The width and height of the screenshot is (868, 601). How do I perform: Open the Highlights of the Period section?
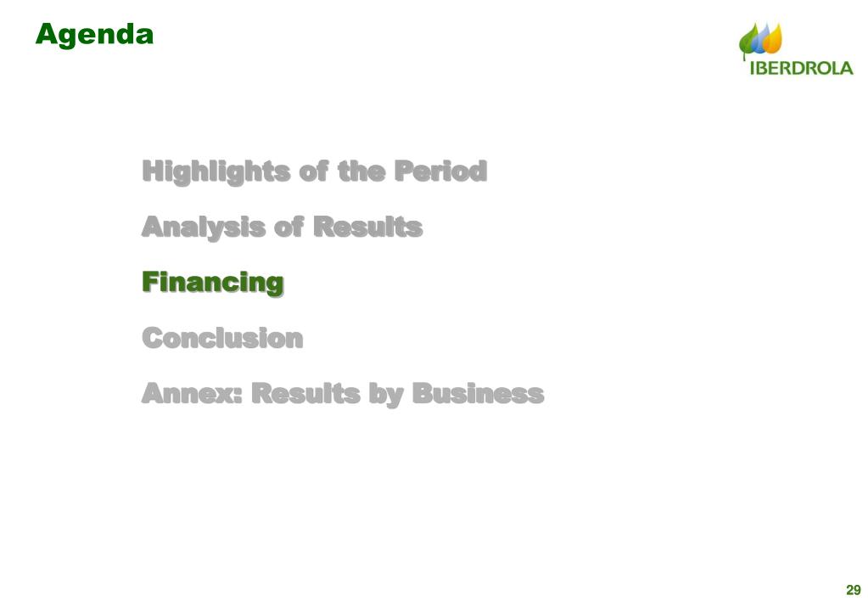(315, 171)
